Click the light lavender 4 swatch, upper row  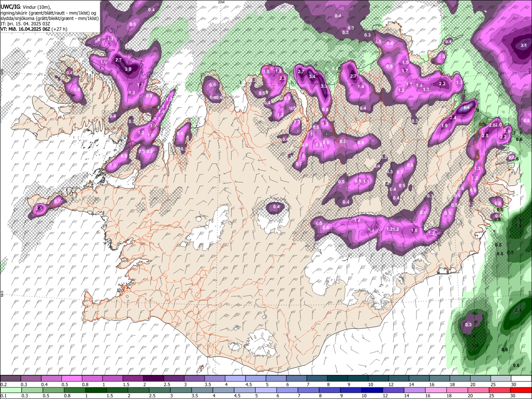tap(235, 379)
